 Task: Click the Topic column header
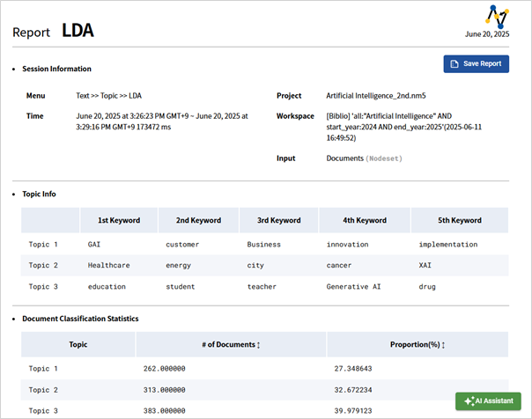[78, 344]
